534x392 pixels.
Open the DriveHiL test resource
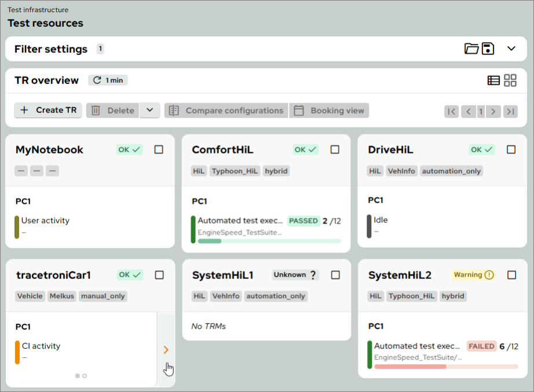tap(390, 150)
